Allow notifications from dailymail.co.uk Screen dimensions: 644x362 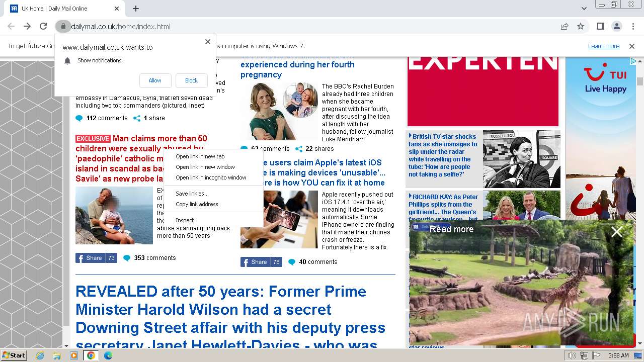tap(155, 80)
